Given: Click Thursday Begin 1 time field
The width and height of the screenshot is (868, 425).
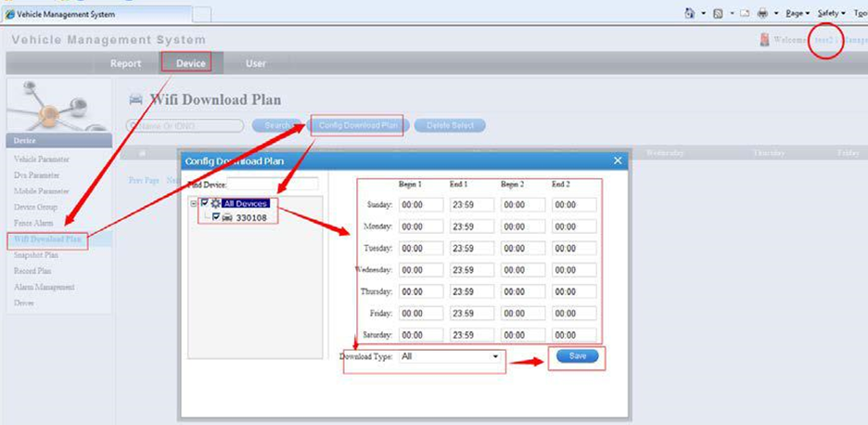Looking at the screenshot, I should click(421, 291).
